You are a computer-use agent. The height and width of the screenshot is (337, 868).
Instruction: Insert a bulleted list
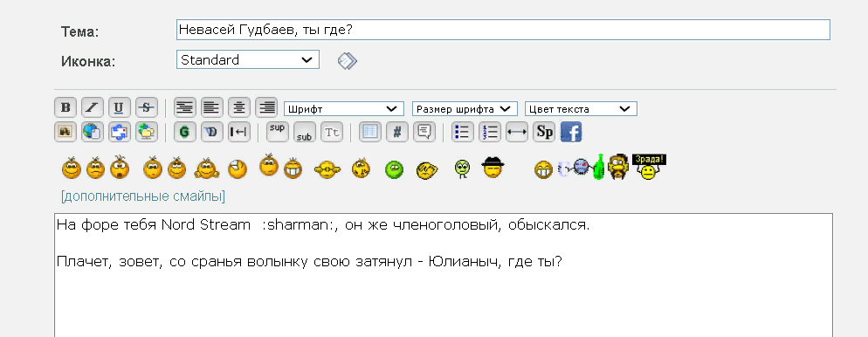click(462, 132)
